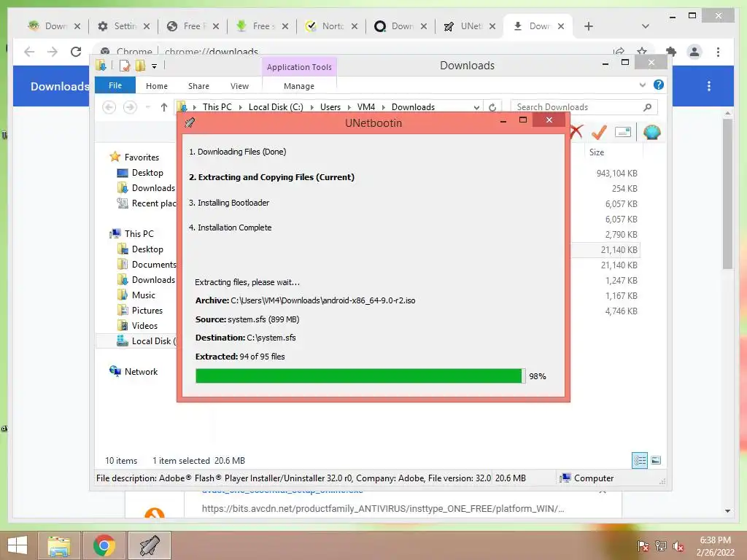This screenshot has height=560, width=747.
Task: Click the red X ribbon icon
Action: 577,132
